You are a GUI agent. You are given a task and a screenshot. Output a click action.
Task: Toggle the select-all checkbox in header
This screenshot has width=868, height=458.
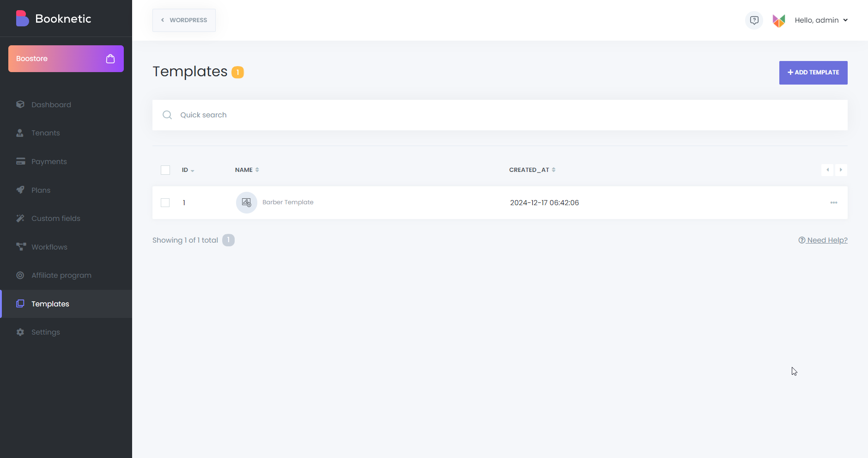(x=165, y=170)
